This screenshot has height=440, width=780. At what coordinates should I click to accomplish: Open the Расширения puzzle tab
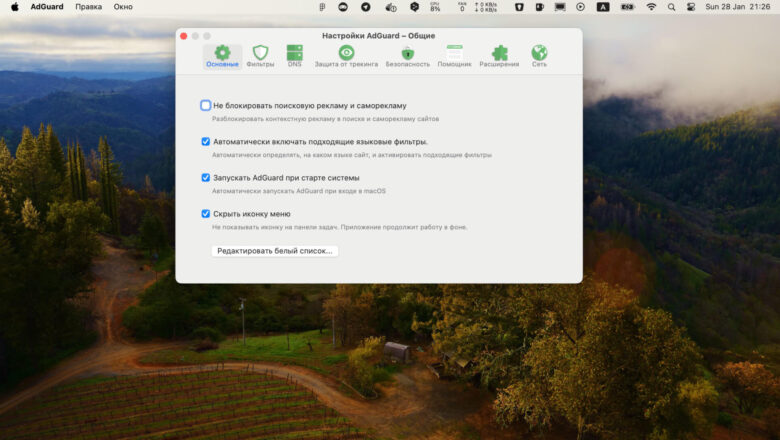click(x=499, y=56)
